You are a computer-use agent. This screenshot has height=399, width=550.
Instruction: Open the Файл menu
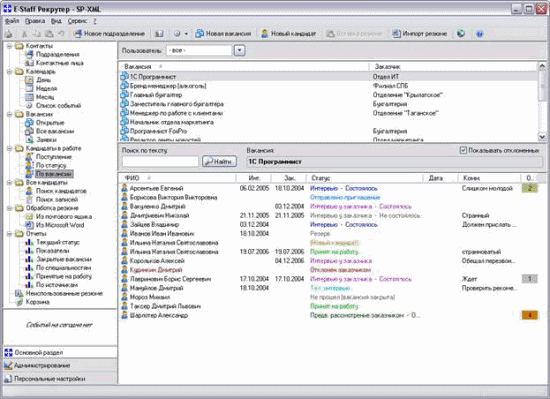[12, 21]
